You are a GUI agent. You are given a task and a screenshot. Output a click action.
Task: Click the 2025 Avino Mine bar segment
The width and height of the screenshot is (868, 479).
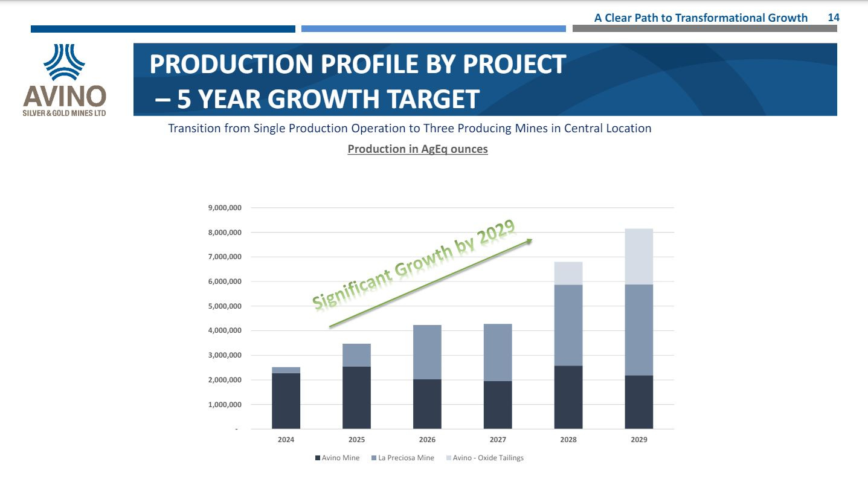click(x=356, y=397)
